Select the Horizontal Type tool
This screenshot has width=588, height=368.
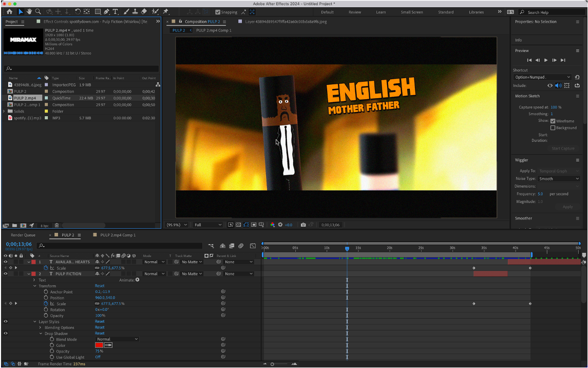(116, 12)
